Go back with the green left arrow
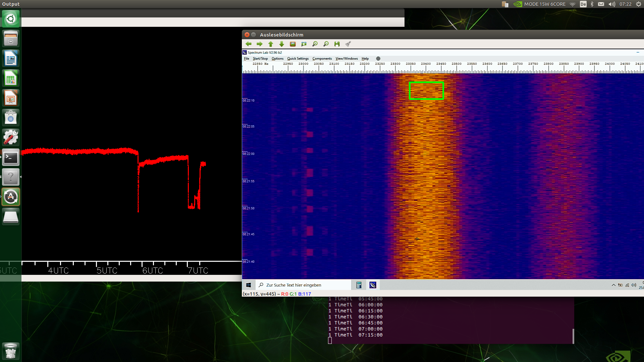Viewport: 644px width, 362px height. point(249,44)
